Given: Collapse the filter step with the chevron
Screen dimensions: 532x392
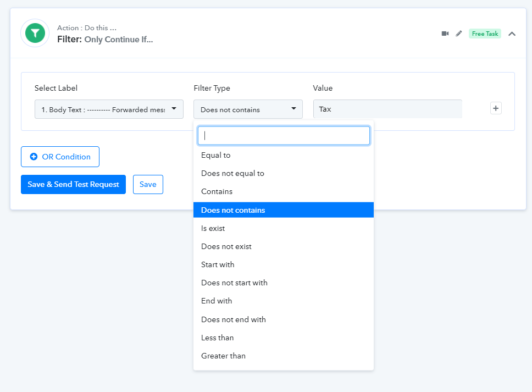Looking at the screenshot, I should pyautogui.click(x=512, y=34).
